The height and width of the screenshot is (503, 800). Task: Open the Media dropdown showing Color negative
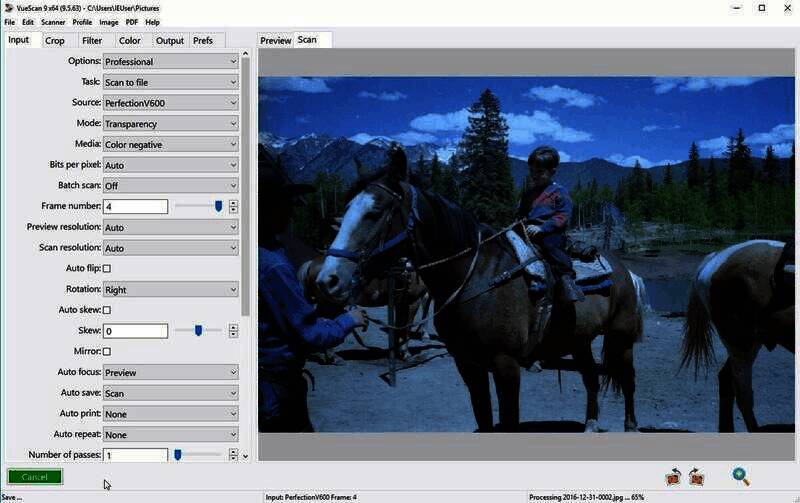[170, 145]
